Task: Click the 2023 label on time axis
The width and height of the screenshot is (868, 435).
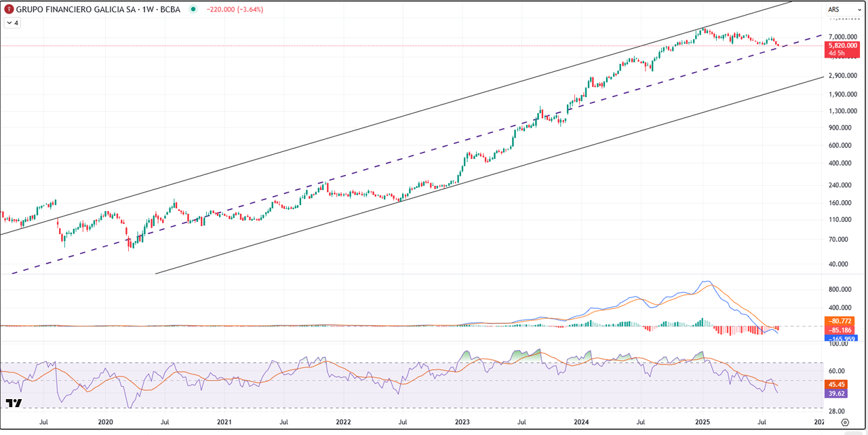Action: click(462, 422)
